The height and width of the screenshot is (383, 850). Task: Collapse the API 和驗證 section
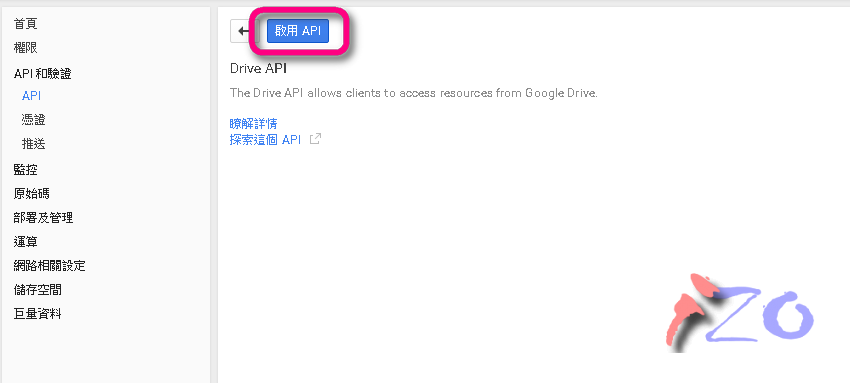[42, 74]
